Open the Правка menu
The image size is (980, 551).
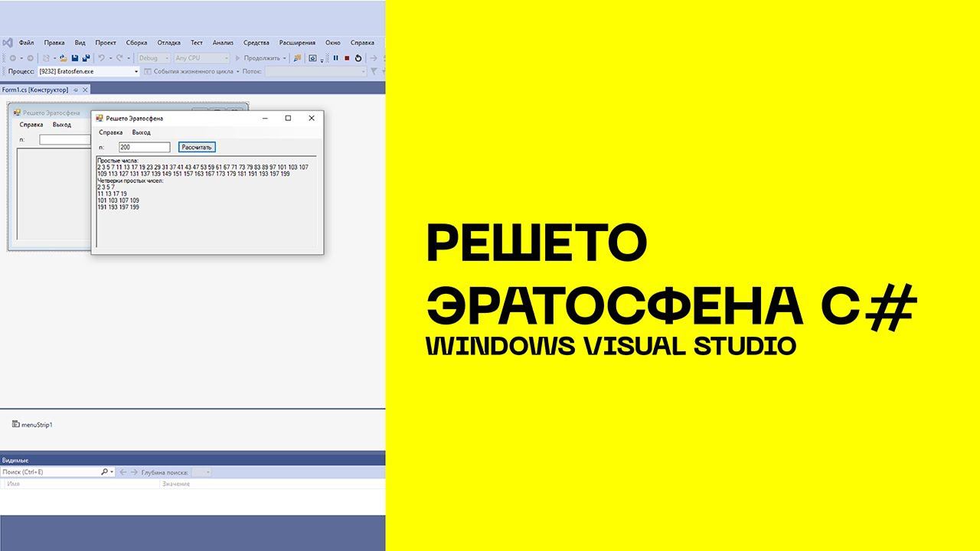54,43
